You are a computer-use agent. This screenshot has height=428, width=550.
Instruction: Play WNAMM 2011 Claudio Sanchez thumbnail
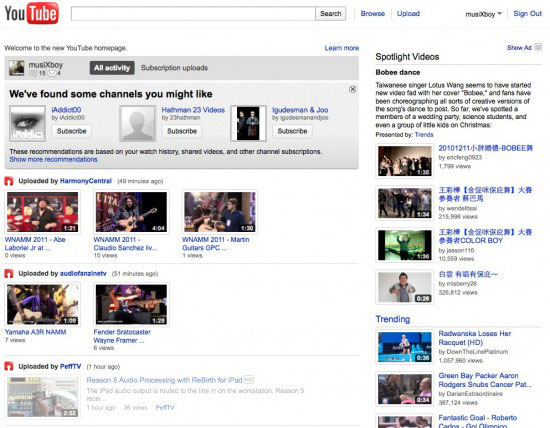[x=131, y=212]
